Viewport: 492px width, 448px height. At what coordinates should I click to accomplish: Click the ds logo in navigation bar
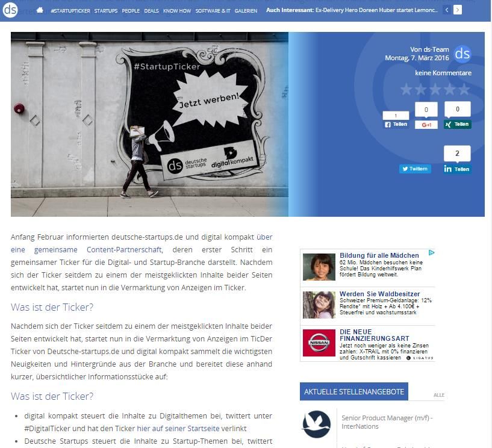[x=10, y=10]
